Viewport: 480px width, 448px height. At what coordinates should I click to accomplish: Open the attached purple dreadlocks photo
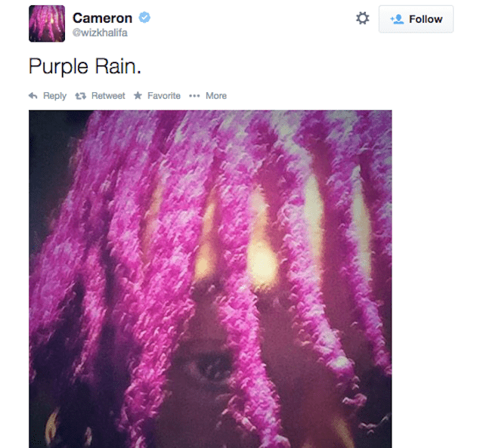pos(210,279)
